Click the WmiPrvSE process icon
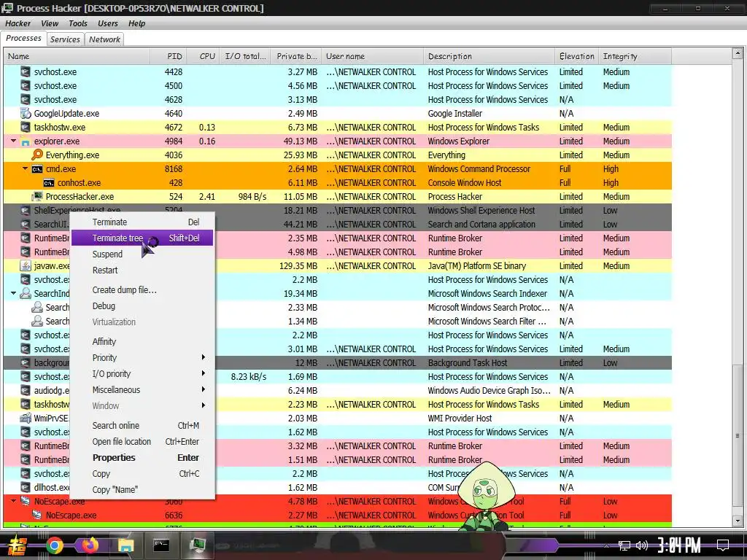747x560 pixels. point(26,418)
